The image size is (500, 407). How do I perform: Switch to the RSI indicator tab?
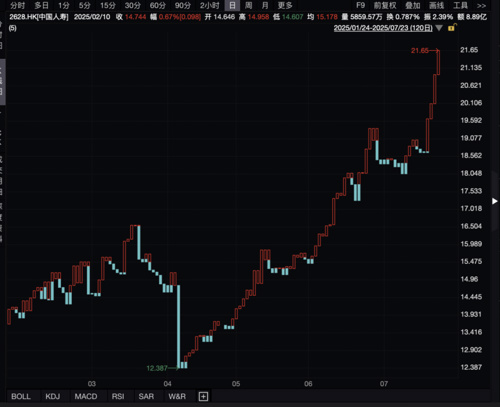[118, 396]
